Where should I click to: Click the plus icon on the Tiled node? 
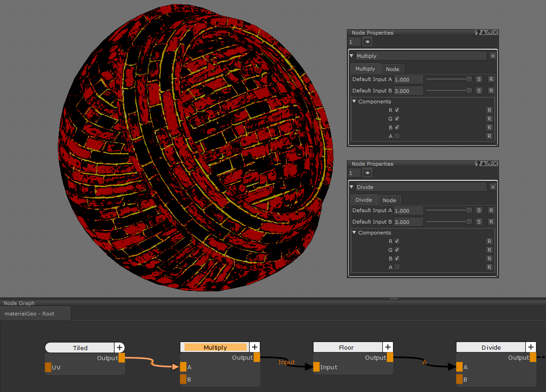(x=120, y=348)
